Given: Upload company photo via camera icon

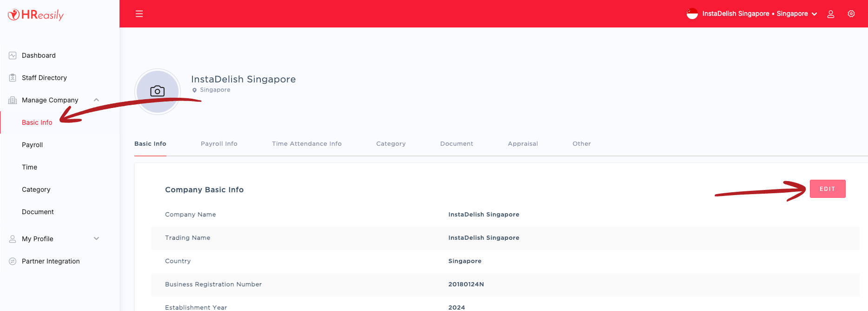Looking at the screenshot, I should click(158, 91).
